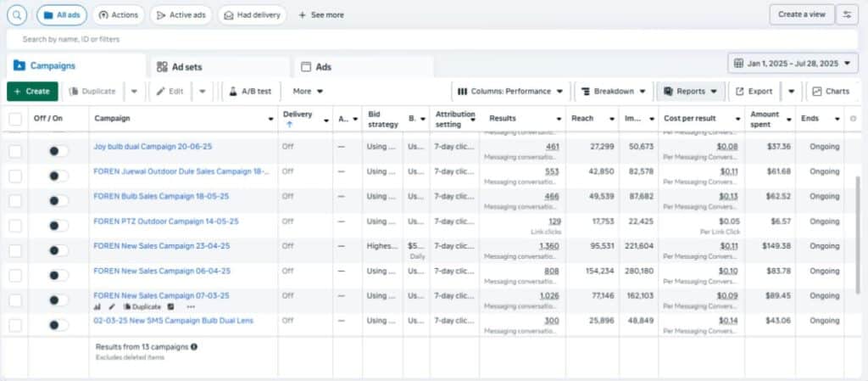Image resolution: width=868 pixels, height=381 pixels.
Task: Open the date range Jan 1 – Jul 28, 2025 picker
Action: 793,64
